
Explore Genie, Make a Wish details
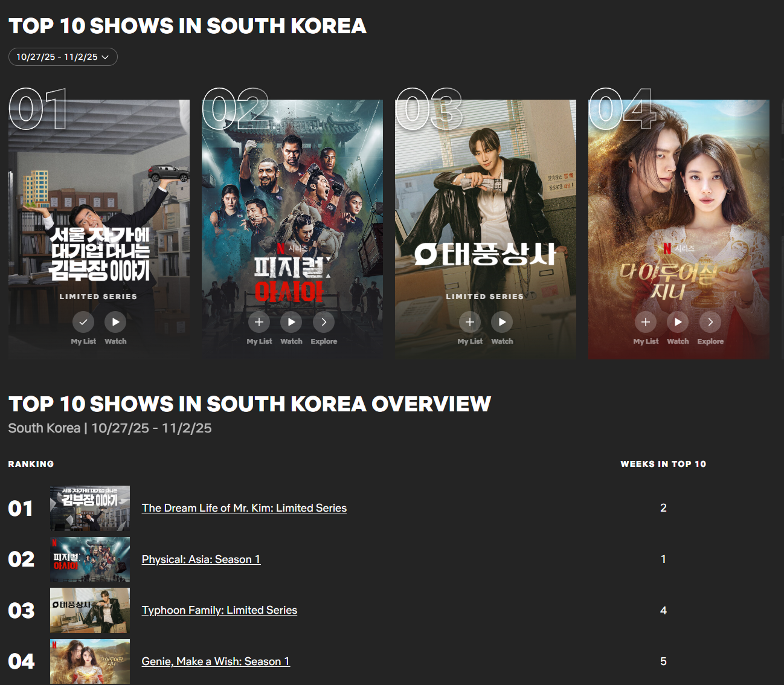710,322
